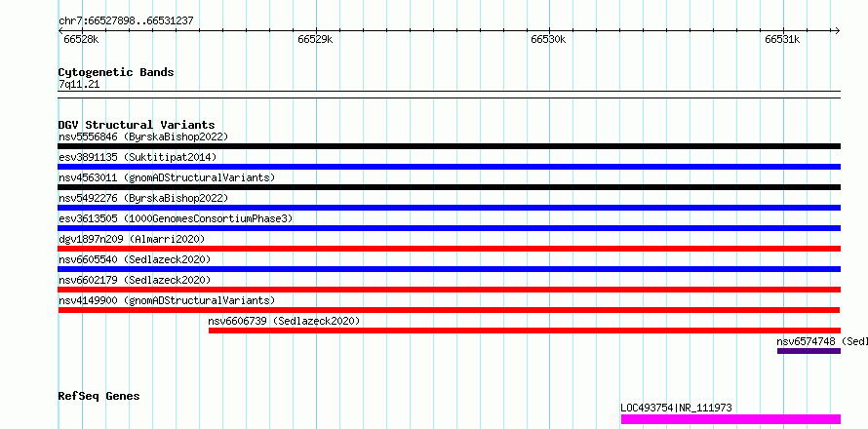868x429 pixels.
Task: Select the red dgv1897n209 variant bar
Action: click(x=450, y=249)
